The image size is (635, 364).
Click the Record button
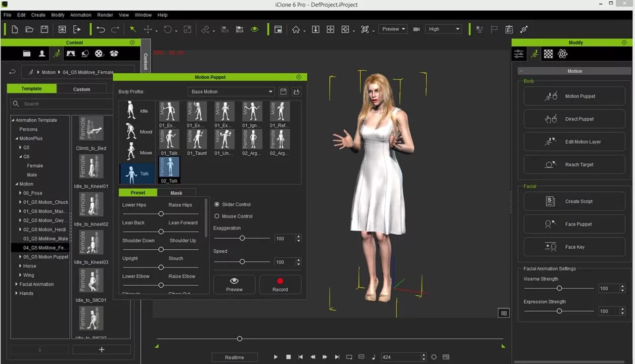pyautogui.click(x=280, y=285)
